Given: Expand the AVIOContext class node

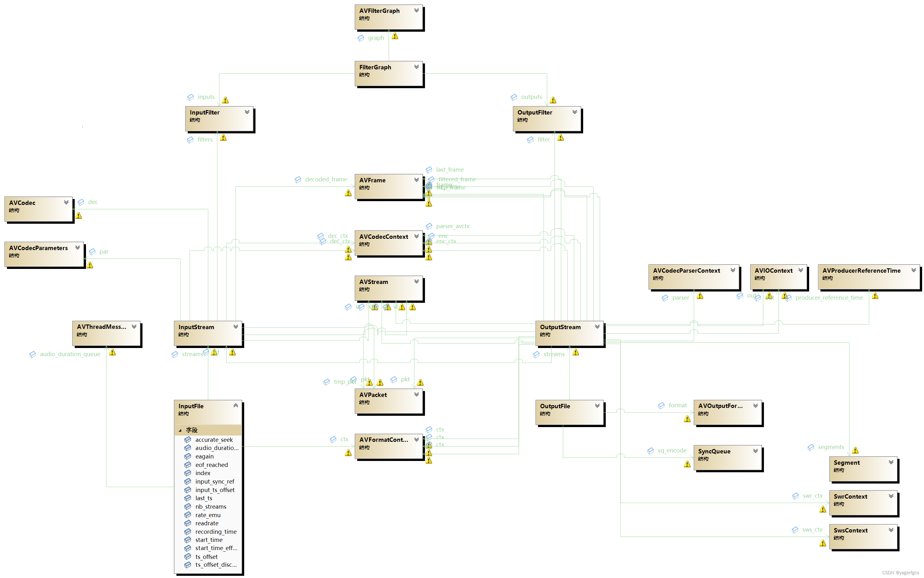Looking at the screenshot, I should tap(801, 270).
